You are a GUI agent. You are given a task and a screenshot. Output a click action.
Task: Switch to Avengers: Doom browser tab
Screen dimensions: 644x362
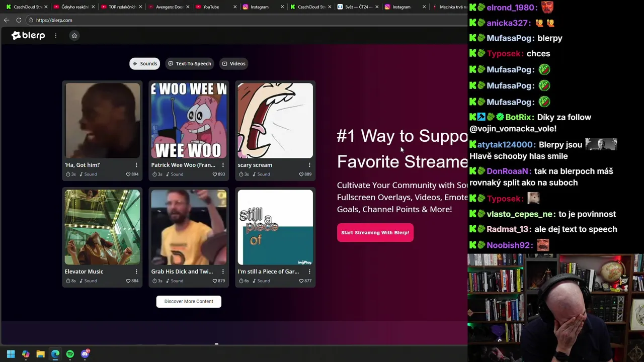[166, 7]
